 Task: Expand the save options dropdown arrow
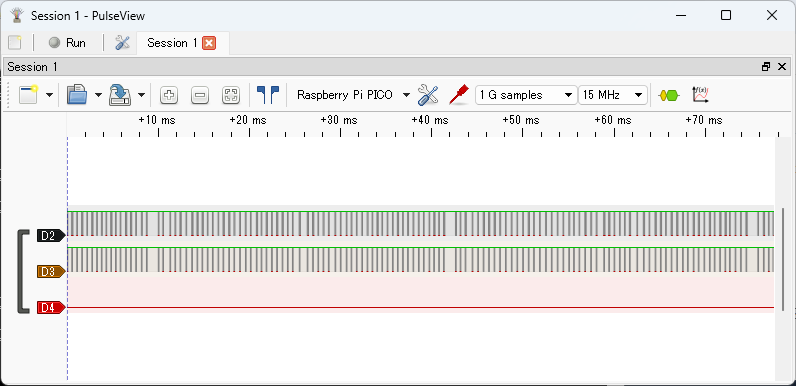(141, 95)
